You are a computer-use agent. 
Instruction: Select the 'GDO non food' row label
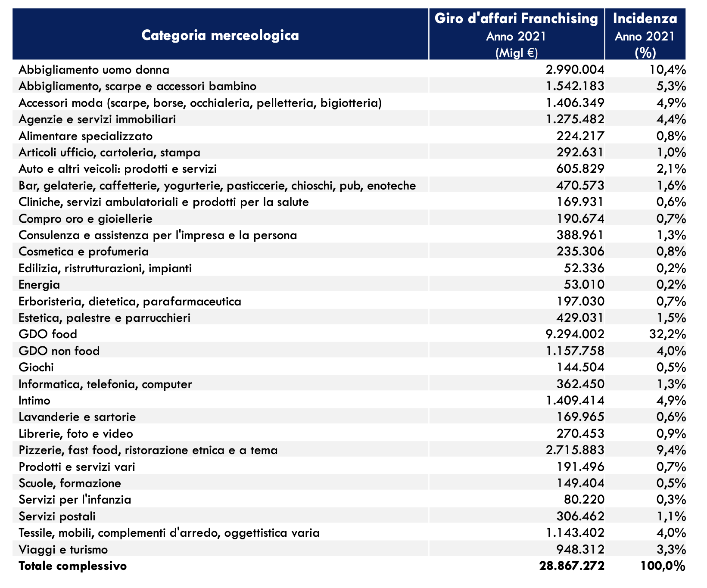point(59,351)
